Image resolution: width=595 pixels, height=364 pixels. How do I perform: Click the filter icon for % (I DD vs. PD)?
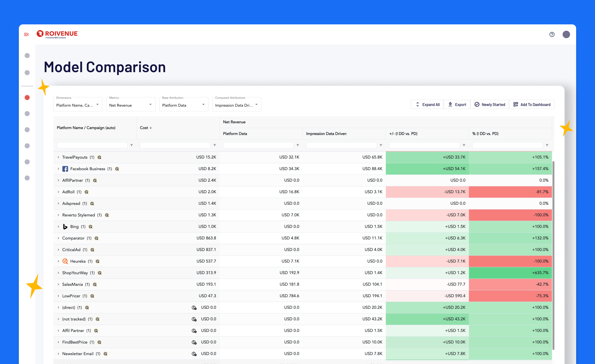pyautogui.click(x=547, y=145)
